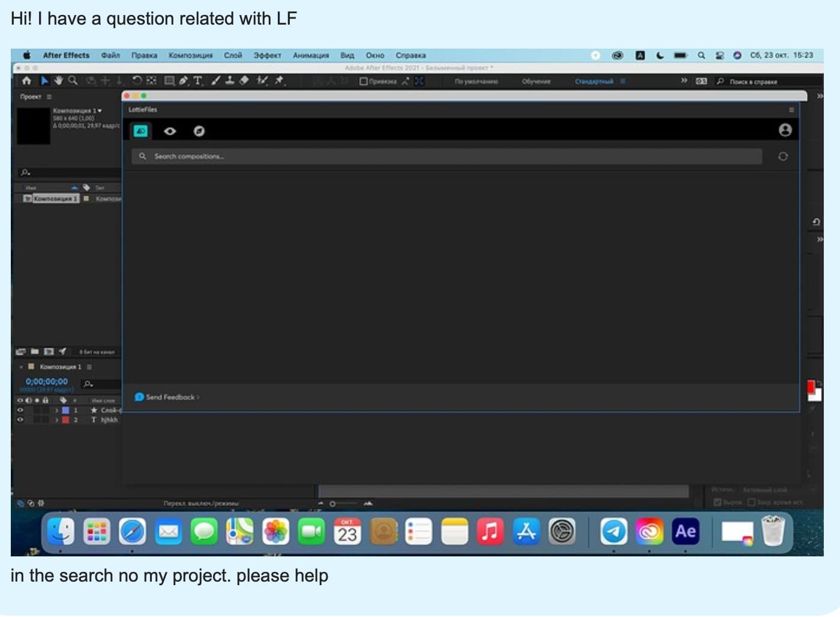Select the Rotation tool
Image resolution: width=840 pixels, height=617 pixels.
click(x=137, y=80)
